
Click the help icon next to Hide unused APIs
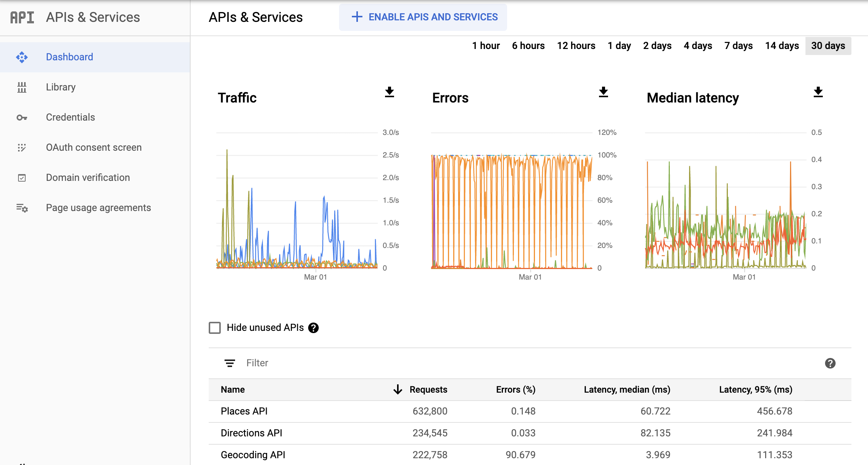tap(313, 328)
